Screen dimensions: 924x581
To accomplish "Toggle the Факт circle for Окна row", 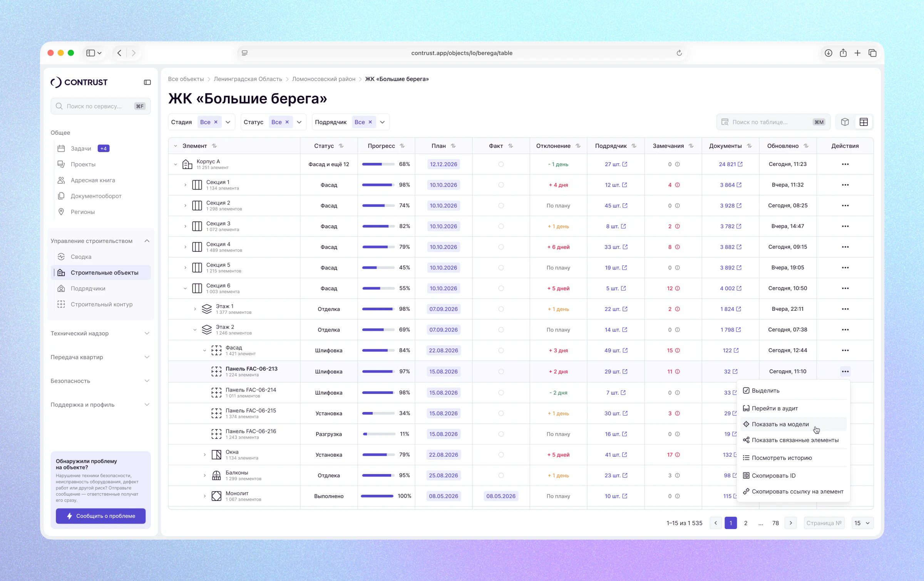I will tap(501, 455).
